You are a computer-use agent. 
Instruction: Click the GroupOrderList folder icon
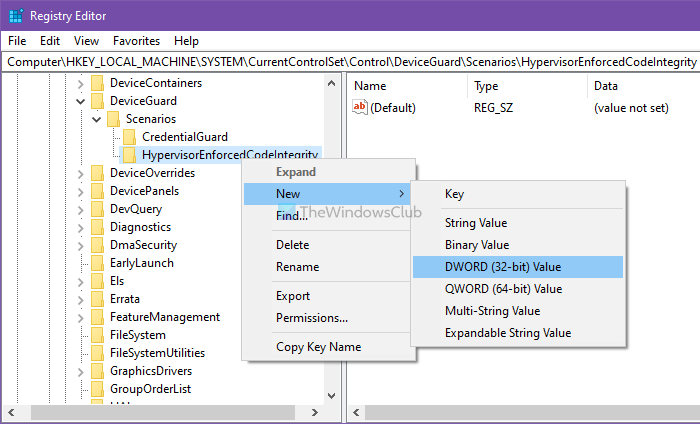(97, 389)
